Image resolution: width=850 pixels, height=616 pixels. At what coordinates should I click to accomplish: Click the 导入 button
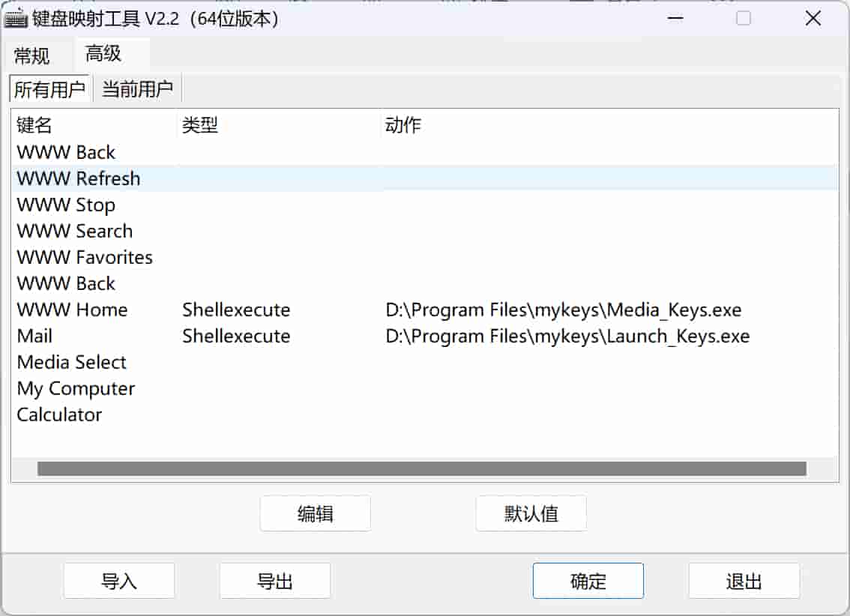click(x=119, y=581)
